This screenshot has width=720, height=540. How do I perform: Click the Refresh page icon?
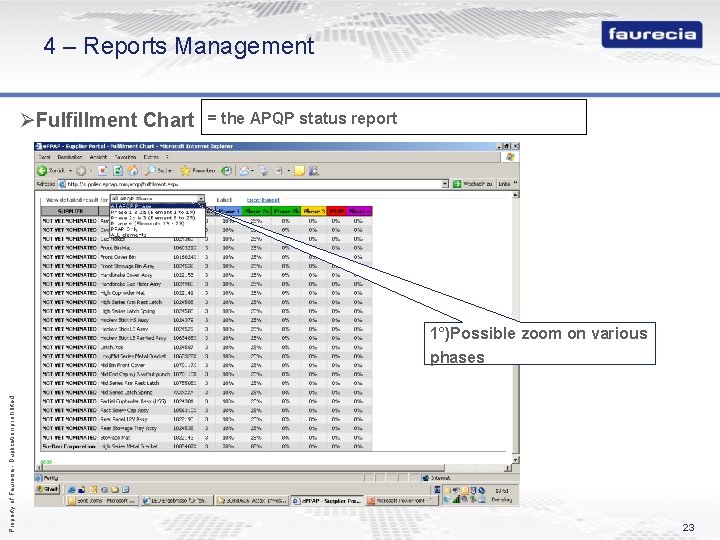click(x=118, y=171)
